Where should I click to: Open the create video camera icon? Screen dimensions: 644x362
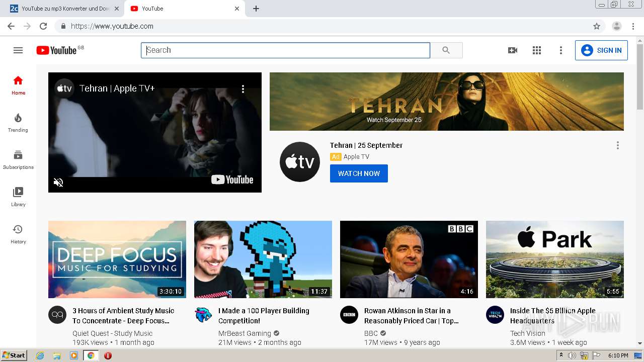pos(513,50)
